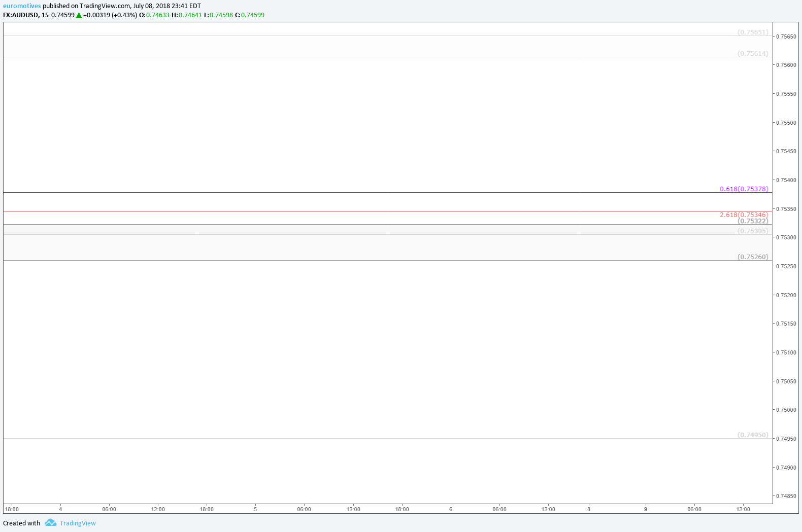Open the TradingView footer link
The width and height of the screenshot is (802, 532).
[x=78, y=523]
